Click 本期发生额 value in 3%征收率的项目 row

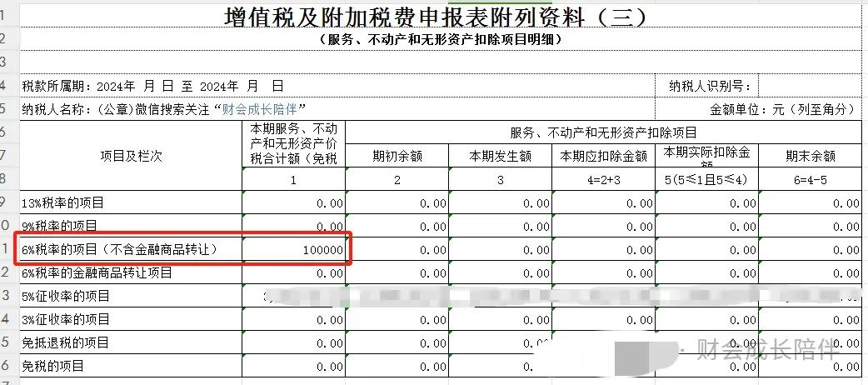(x=500, y=319)
